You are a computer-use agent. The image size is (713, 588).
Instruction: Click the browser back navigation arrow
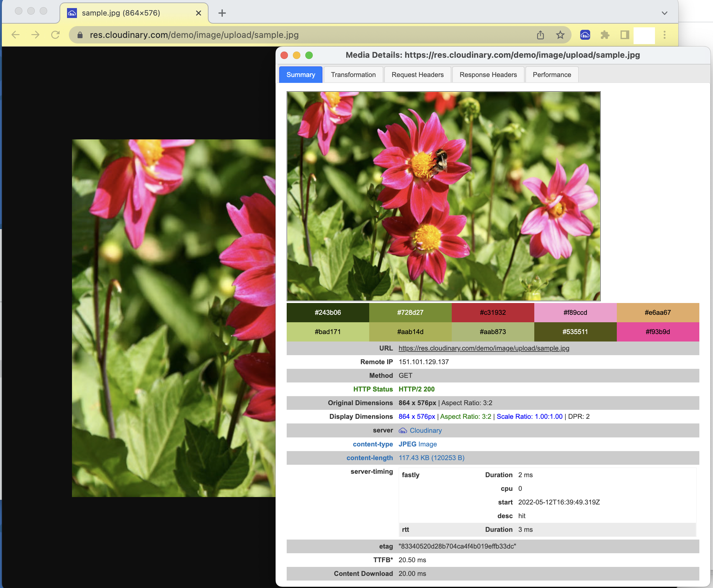(x=16, y=34)
